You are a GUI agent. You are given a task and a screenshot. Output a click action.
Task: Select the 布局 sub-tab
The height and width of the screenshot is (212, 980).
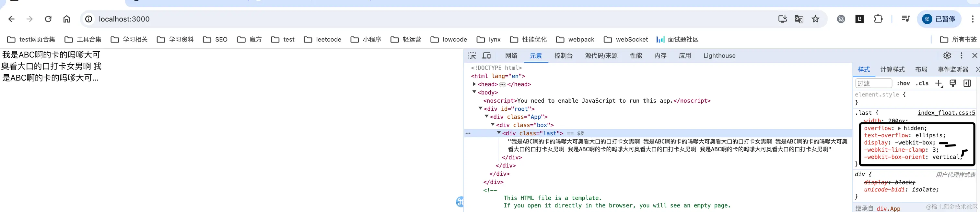point(921,69)
